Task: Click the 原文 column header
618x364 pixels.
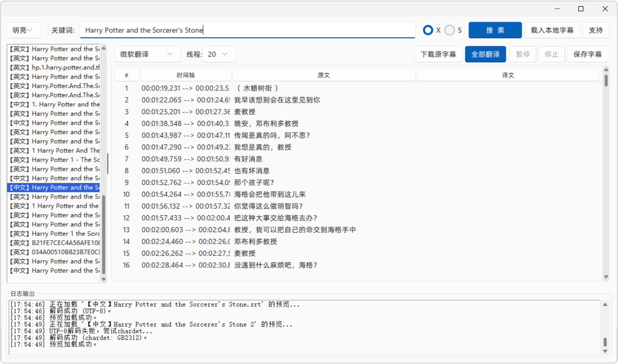Action: point(324,75)
